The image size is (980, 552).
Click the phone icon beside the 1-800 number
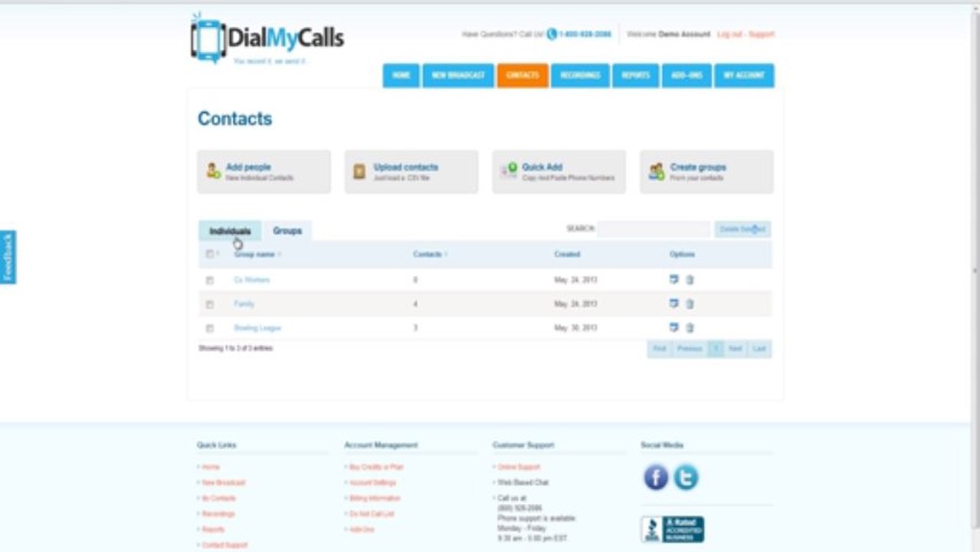pyautogui.click(x=552, y=34)
